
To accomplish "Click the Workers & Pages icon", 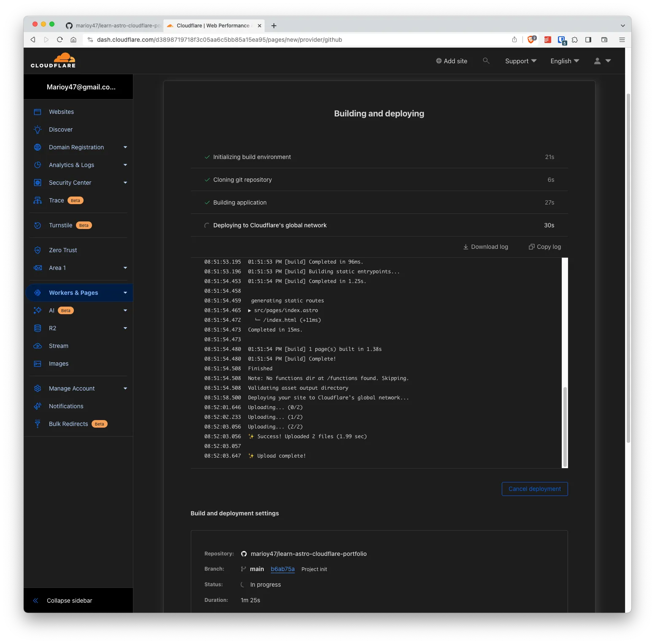I will coord(38,293).
